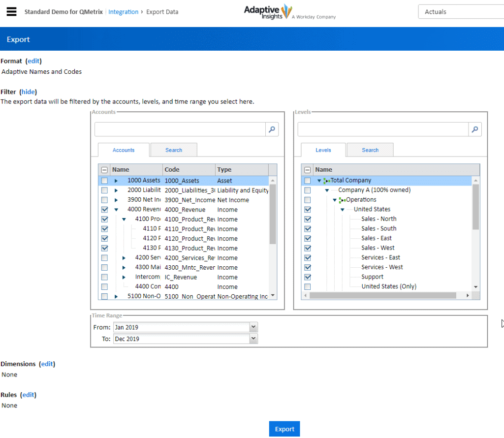Expand the 4200 Services account row
Viewport: 504px width, 438px height.
123,257
